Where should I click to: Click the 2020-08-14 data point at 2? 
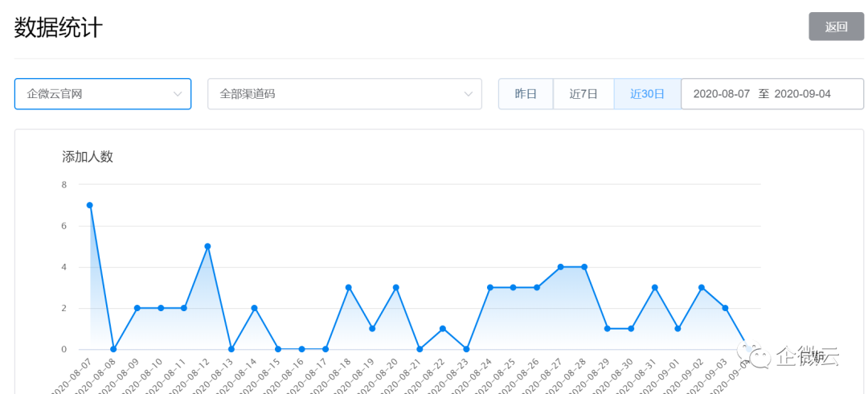[255, 307]
